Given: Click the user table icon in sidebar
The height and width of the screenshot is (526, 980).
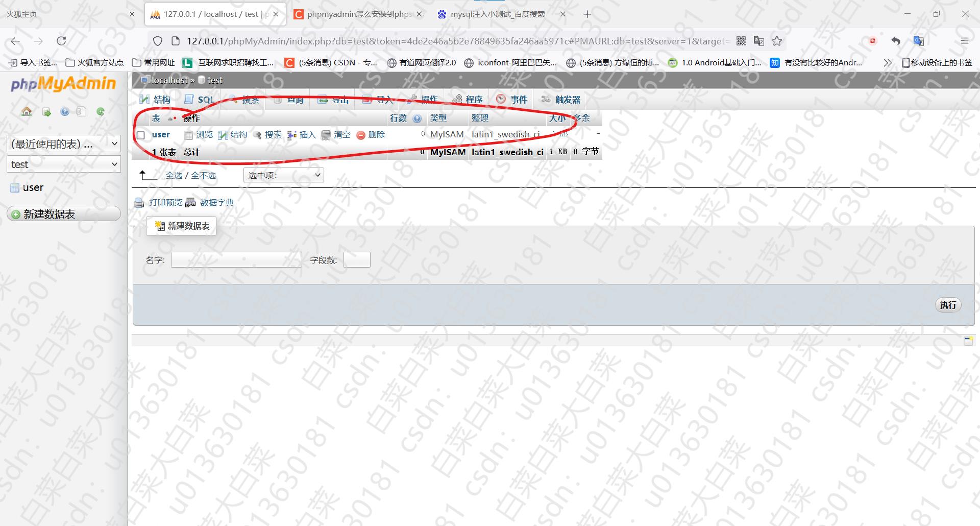Looking at the screenshot, I should (x=15, y=188).
